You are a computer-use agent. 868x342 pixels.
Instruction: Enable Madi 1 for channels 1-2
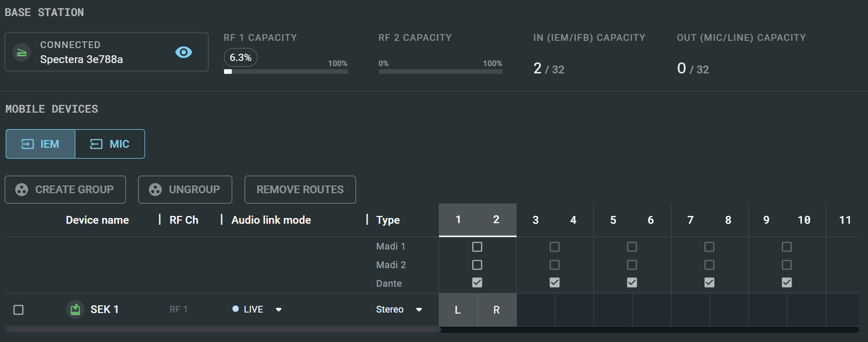477,247
